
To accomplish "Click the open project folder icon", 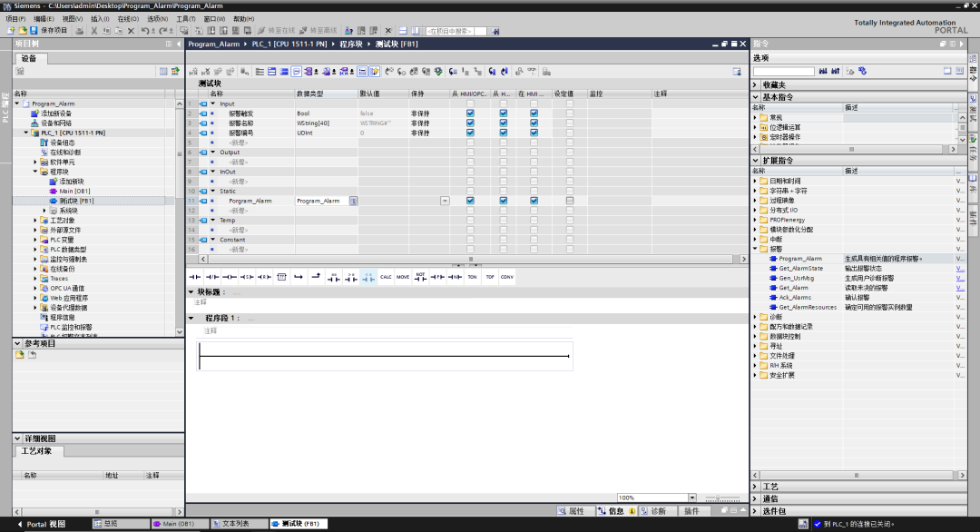I will click(x=23, y=31).
